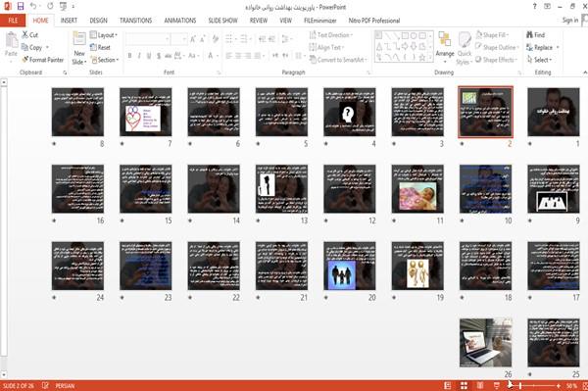The height and width of the screenshot is (391, 588).
Task: Click Reset slide button
Action: (x=100, y=47)
